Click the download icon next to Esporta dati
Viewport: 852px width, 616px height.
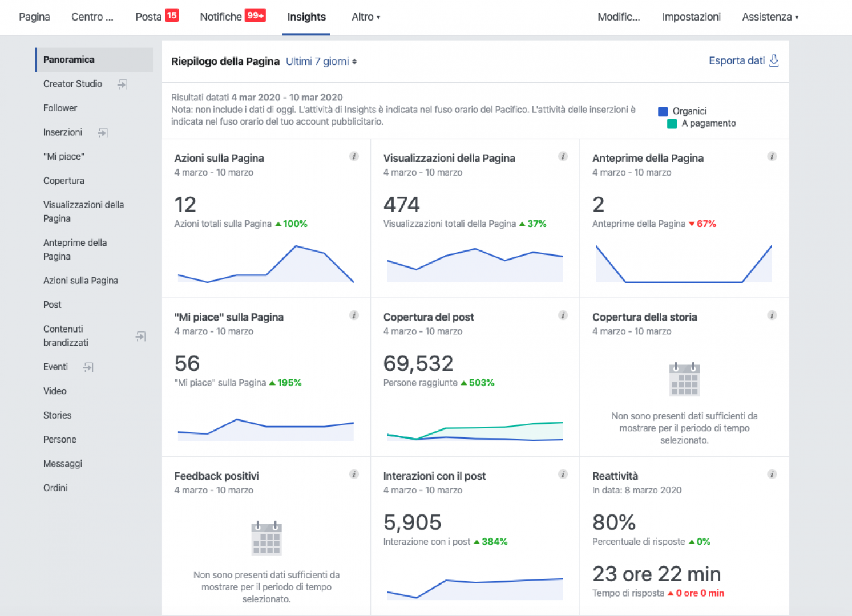[x=774, y=60]
